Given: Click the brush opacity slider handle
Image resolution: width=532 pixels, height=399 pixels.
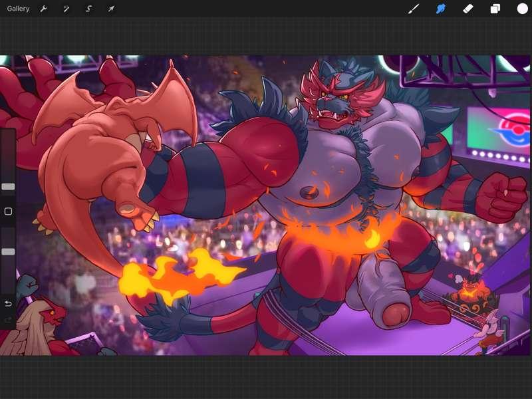Looking at the screenshot, I should [8, 251].
